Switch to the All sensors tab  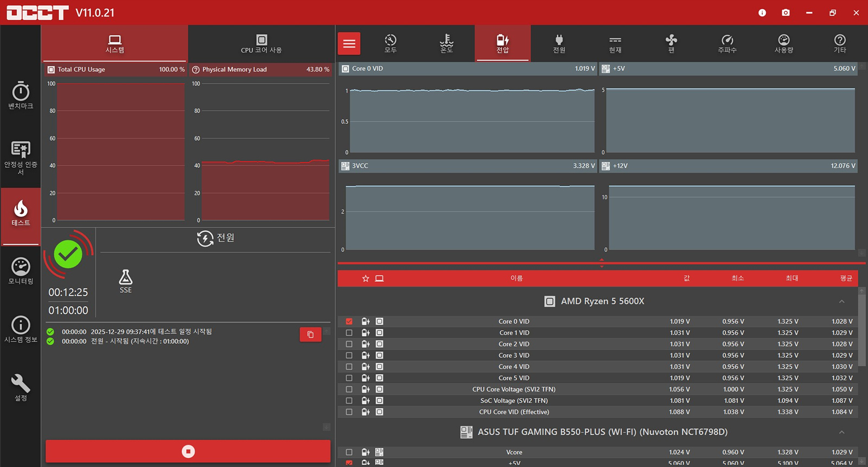[x=391, y=43]
